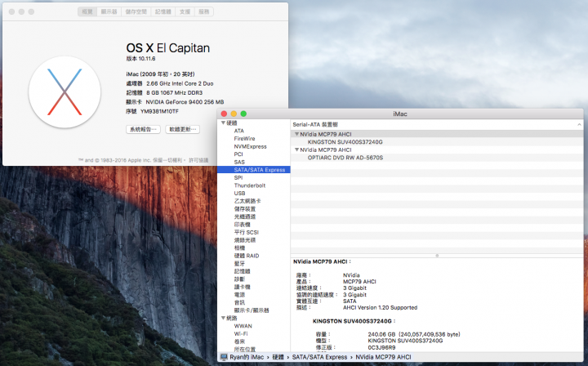Click AHCI Version 1.20 Supported text
The height and width of the screenshot is (366, 588).
click(381, 307)
